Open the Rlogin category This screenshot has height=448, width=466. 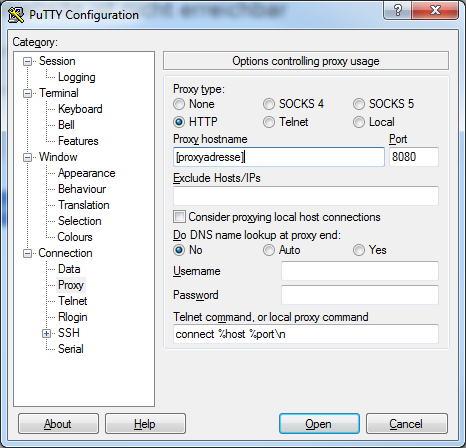coord(73,317)
